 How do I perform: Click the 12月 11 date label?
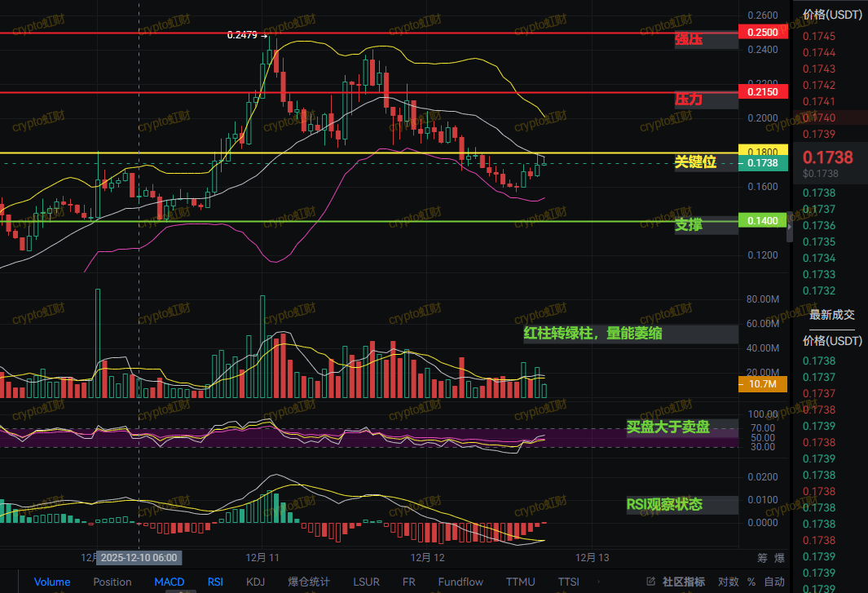pos(262,558)
